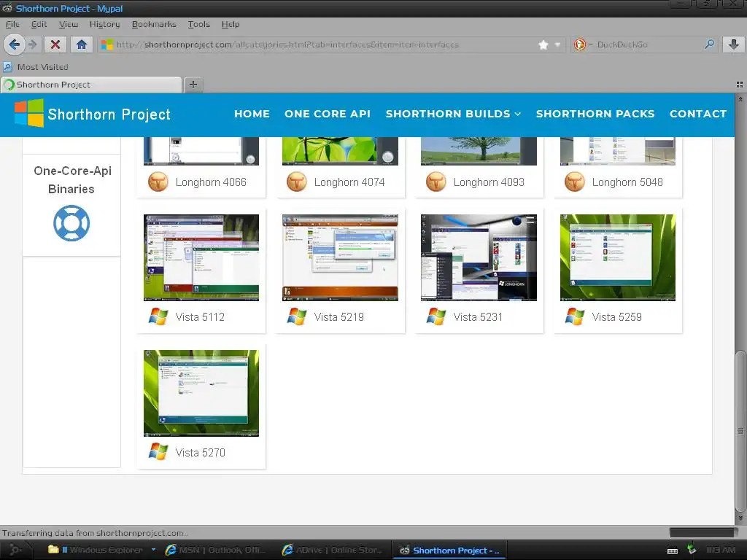Open the list all tabs grid icon

(x=740, y=85)
